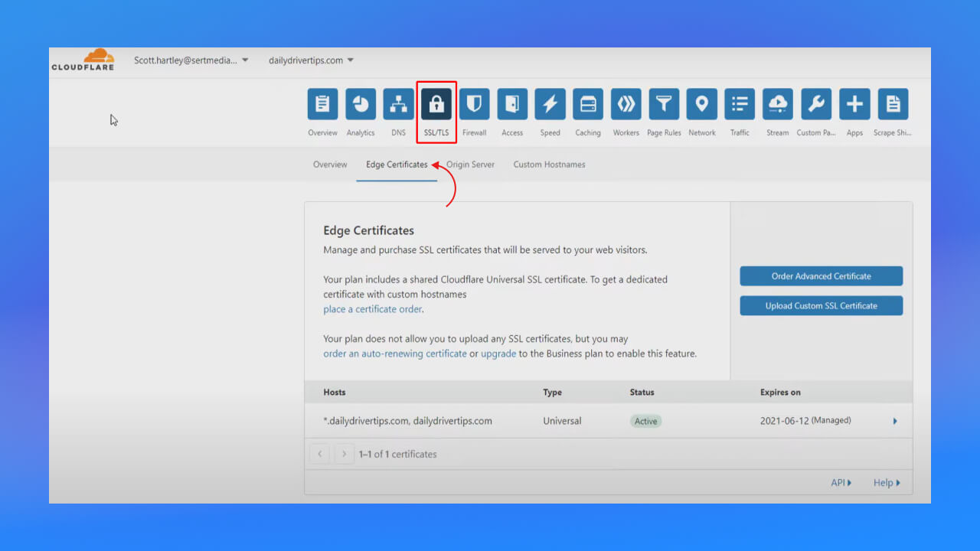Click the Cloudflare logo

83,60
